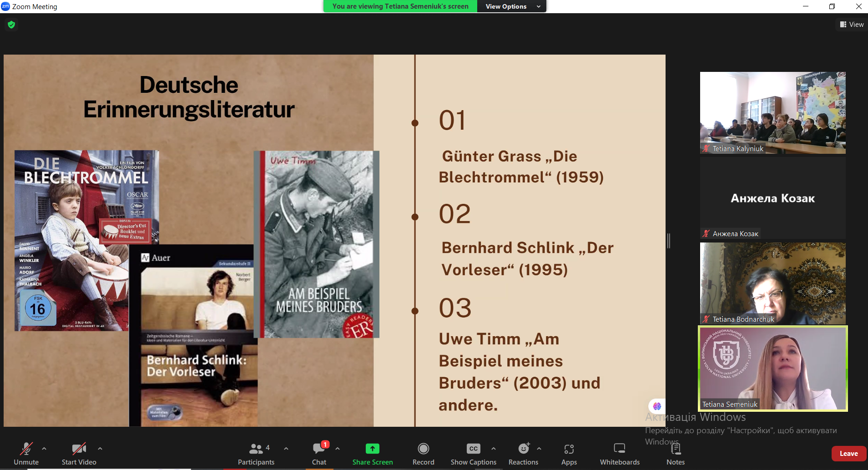Open the Reactions menu

coord(523,454)
